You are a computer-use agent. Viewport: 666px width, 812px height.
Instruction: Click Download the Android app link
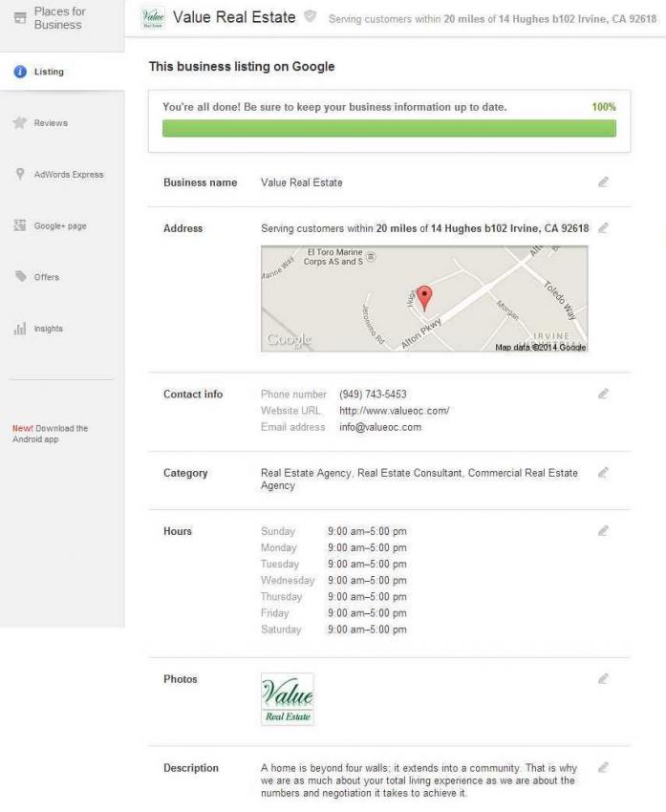tap(51, 434)
